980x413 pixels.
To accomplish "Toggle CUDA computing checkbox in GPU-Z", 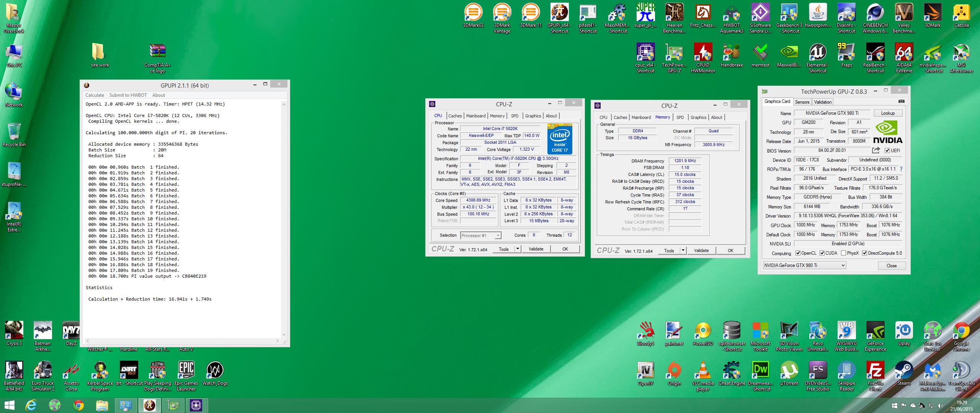I will [x=822, y=253].
